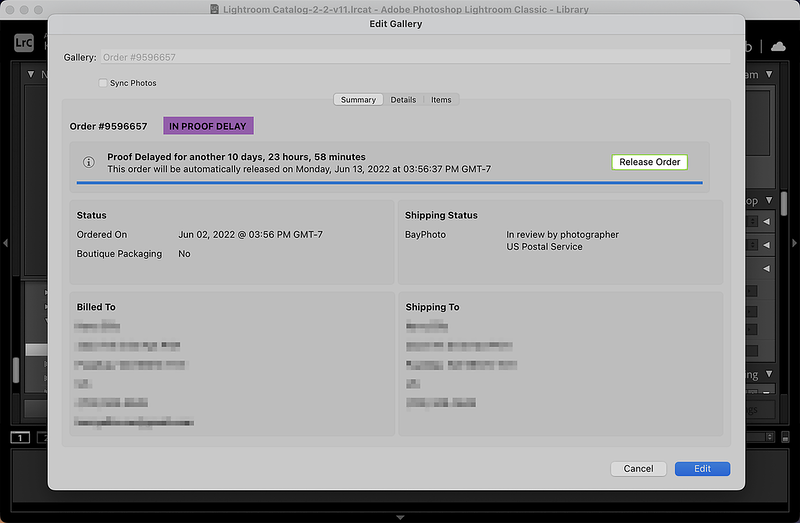Click the Lrc logo in Lightroom window
Viewport: 800px width, 523px height.
[23, 42]
